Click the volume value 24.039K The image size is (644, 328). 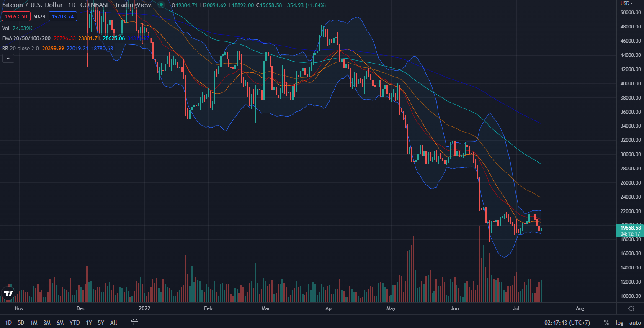point(23,28)
